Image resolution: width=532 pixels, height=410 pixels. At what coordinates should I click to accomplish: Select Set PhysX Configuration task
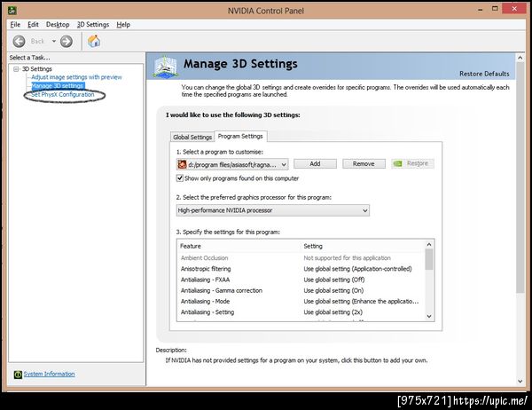62,94
